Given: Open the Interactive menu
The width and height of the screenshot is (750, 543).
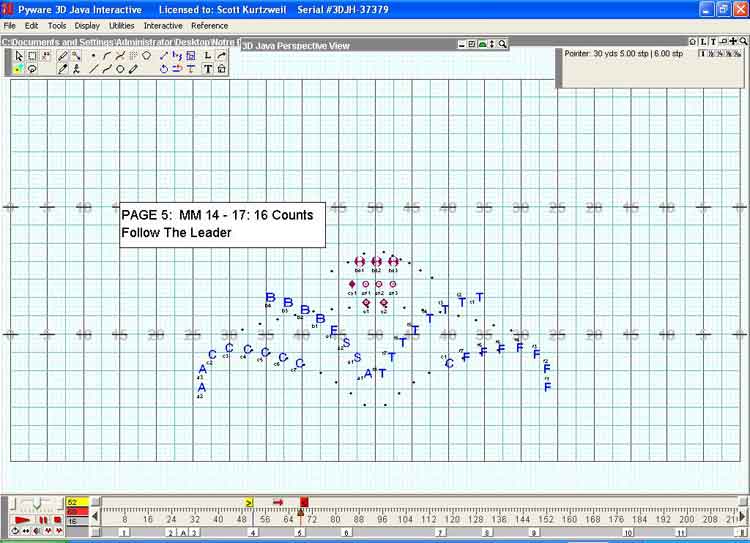Looking at the screenshot, I should [x=163, y=25].
